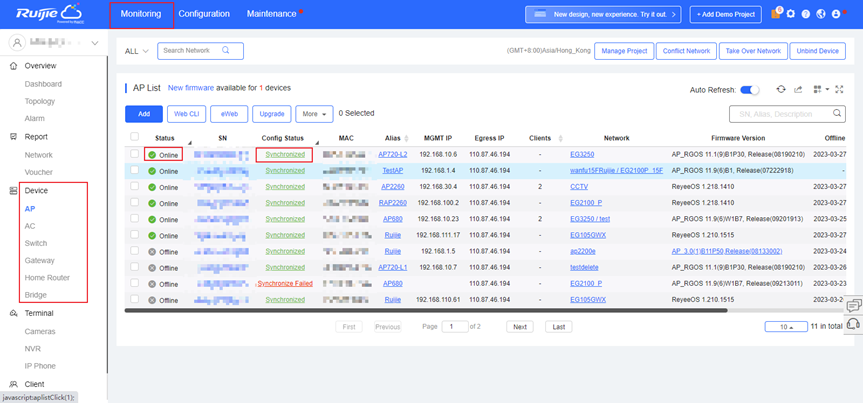This screenshot has height=403, width=863.
Task: Open Switch under the Device menu
Action: coord(35,243)
